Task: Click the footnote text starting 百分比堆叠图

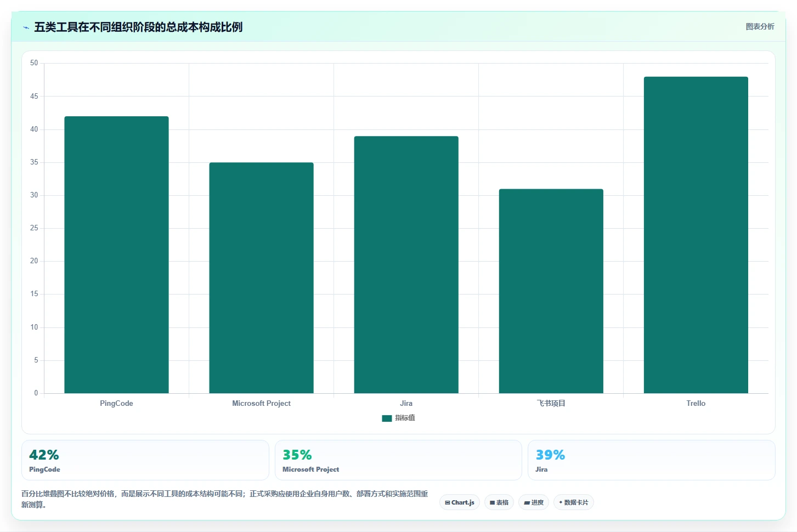Action: tap(225, 499)
